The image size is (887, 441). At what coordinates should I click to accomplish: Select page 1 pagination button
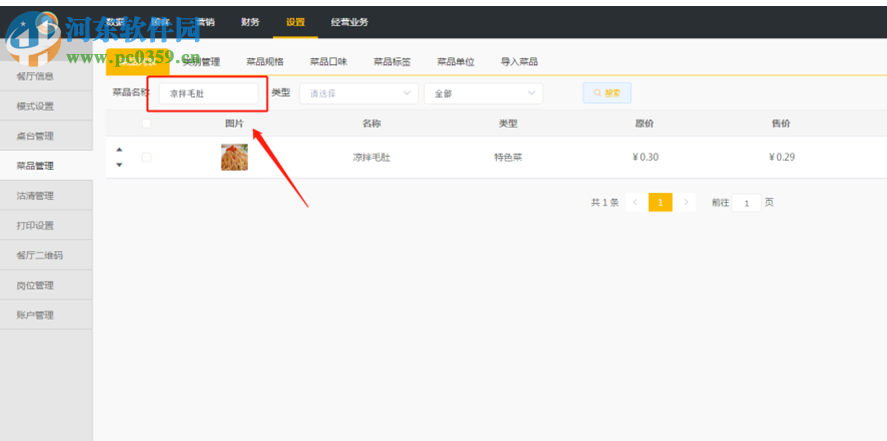pyautogui.click(x=660, y=202)
